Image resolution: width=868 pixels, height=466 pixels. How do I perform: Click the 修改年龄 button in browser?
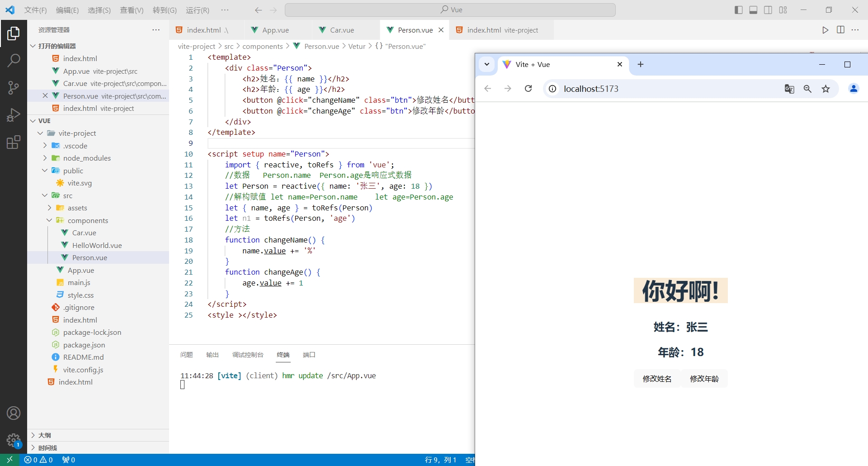[704, 379]
